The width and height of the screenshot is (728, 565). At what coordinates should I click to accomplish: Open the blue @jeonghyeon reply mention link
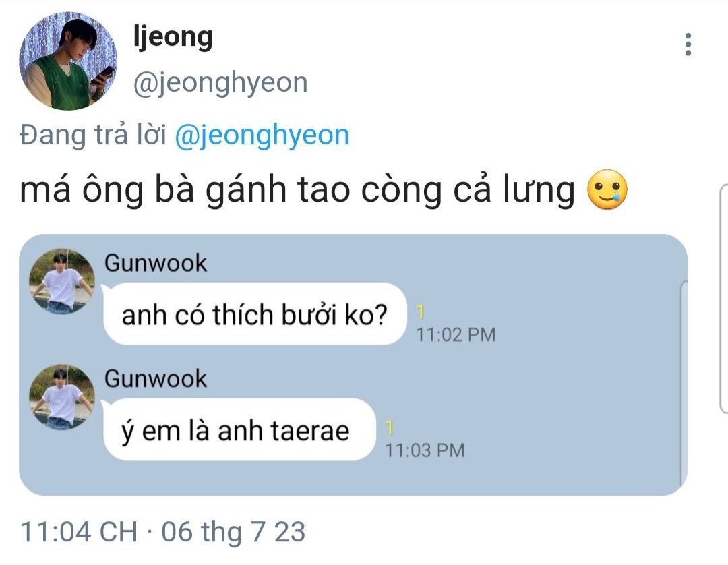[x=262, y=136]
